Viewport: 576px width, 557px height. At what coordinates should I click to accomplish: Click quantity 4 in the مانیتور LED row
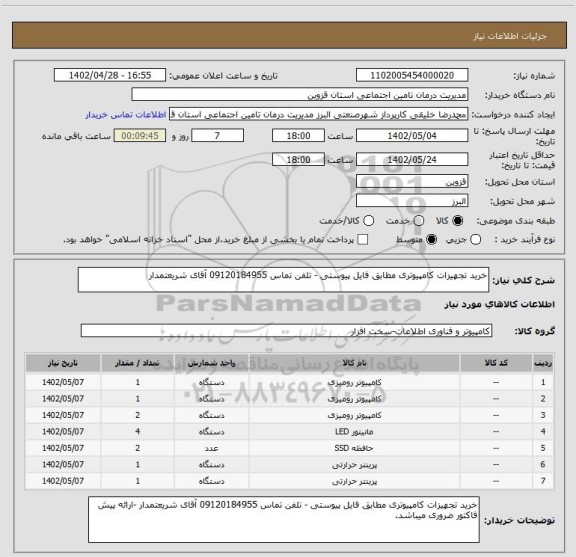[x=137, y=431]
